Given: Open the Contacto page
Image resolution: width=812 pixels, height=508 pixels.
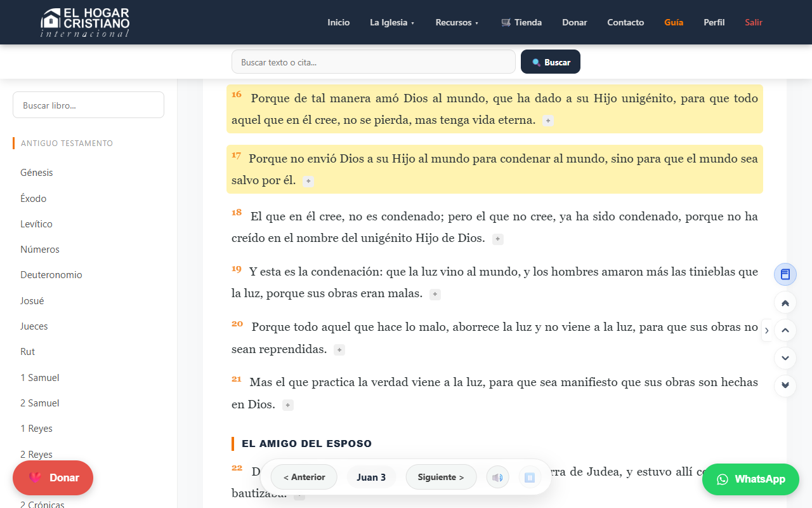Looking at the screenshot, I should (x=625, y=22).
